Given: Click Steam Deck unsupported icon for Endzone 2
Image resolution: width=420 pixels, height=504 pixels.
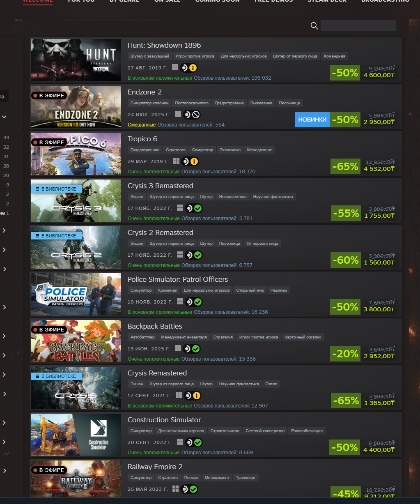Looking at the screenshot, I should (195, 115).
